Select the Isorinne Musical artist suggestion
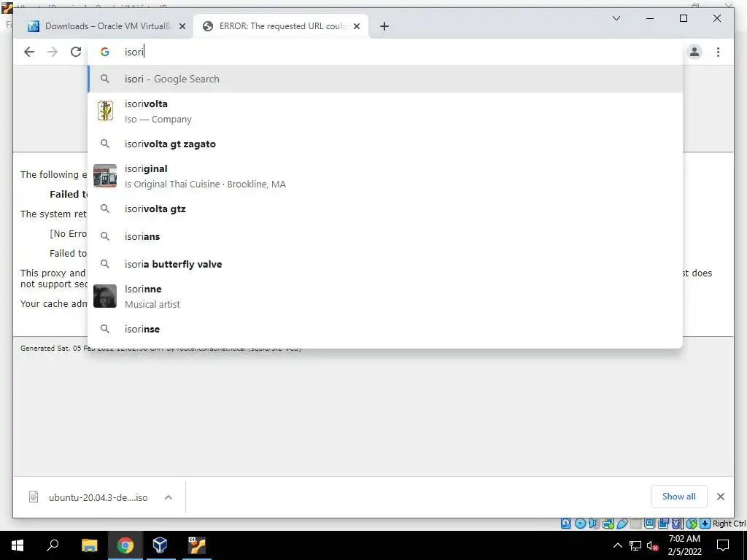Viewport: 747px width, 560px height. click(385, 296)
